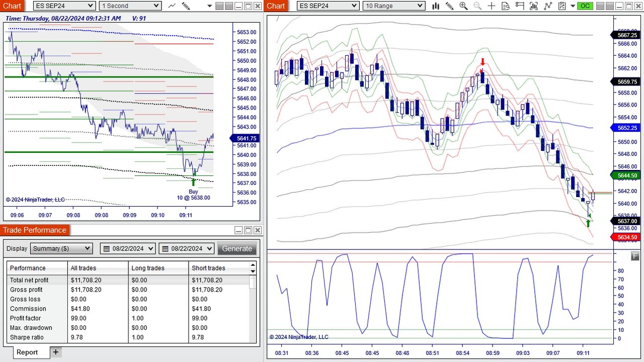Screen dimensions: 644x362
Task: Open ES SEP24 instrument selector in left chart
Action: (64, 6)
